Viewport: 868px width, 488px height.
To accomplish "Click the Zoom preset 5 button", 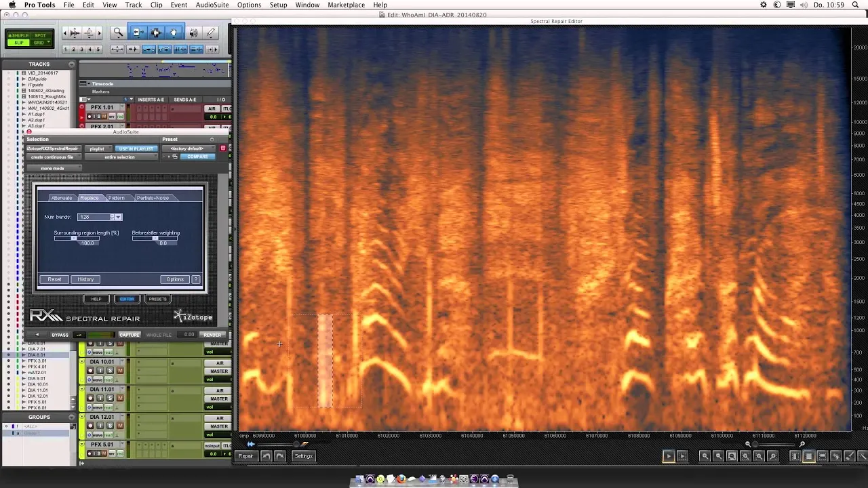I will [x=98, y=49].
